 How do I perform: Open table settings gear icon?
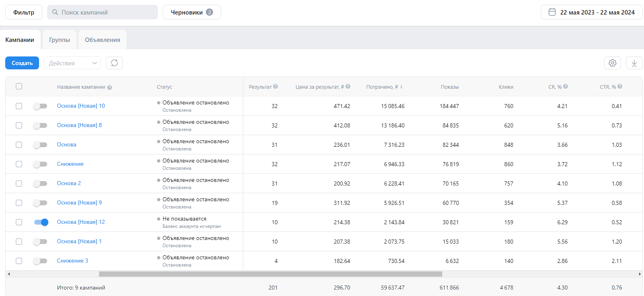tap(613, 63)
